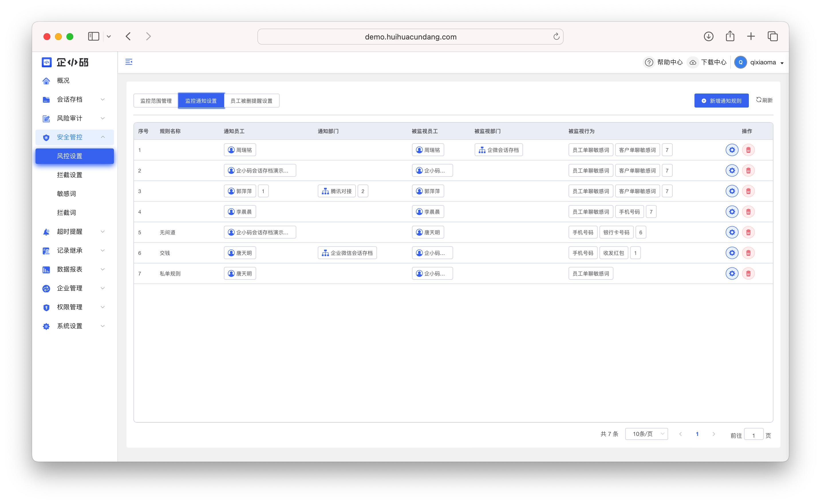Expand 风险审计 menu
Image resolution: width=821 pixels, height=504 pixels.
75,118
